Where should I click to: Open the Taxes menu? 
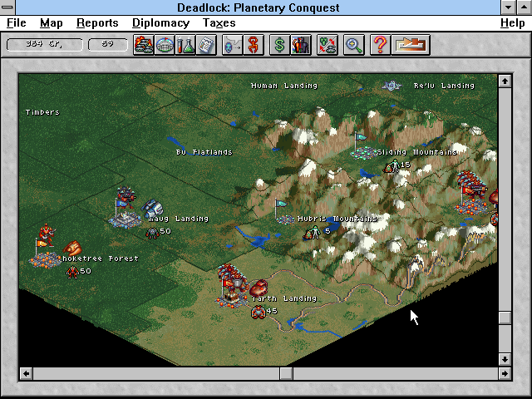[219, 22]
